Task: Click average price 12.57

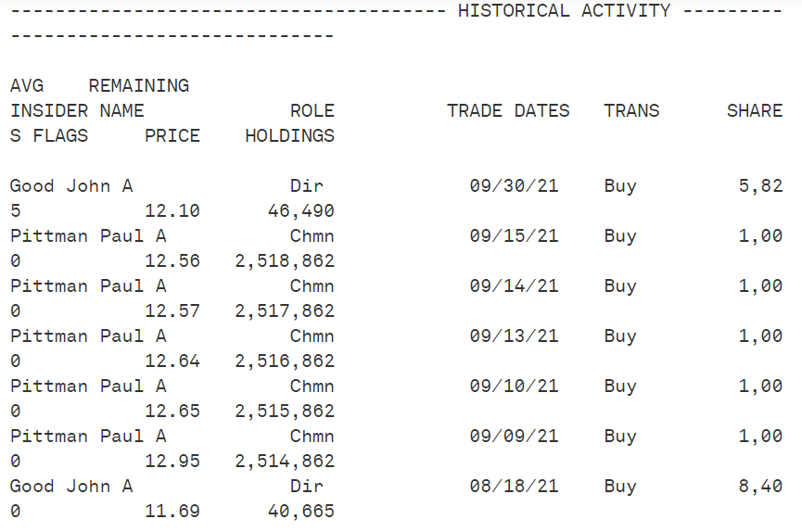Action: click(x=172, y=311)
